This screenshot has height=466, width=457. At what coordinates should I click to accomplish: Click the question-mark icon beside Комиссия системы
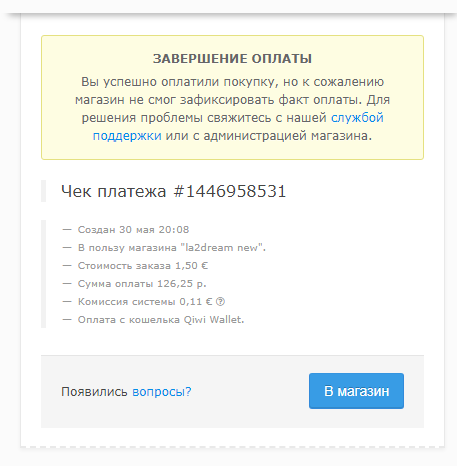point(220,302)
